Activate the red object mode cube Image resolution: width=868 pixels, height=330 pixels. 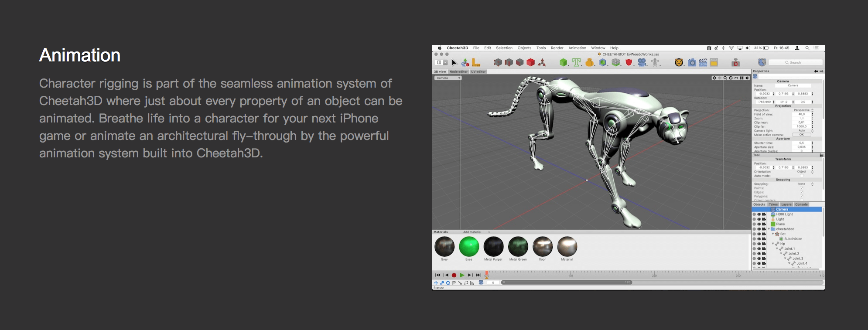(x=530, y=62)
